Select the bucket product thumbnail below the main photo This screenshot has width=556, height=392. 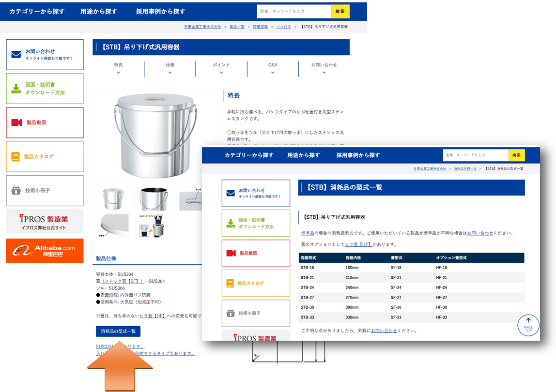click(113, 198)
